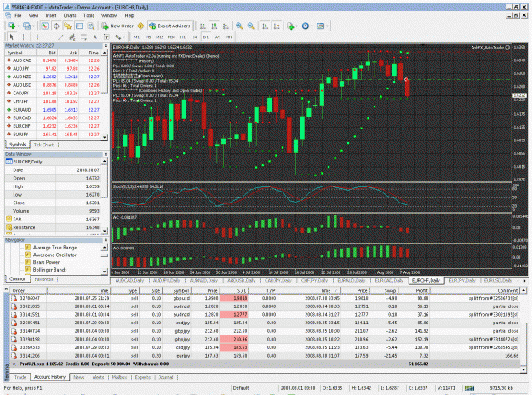
Task: Select the Equidistant Channel tool
Action: pos(72,37)
